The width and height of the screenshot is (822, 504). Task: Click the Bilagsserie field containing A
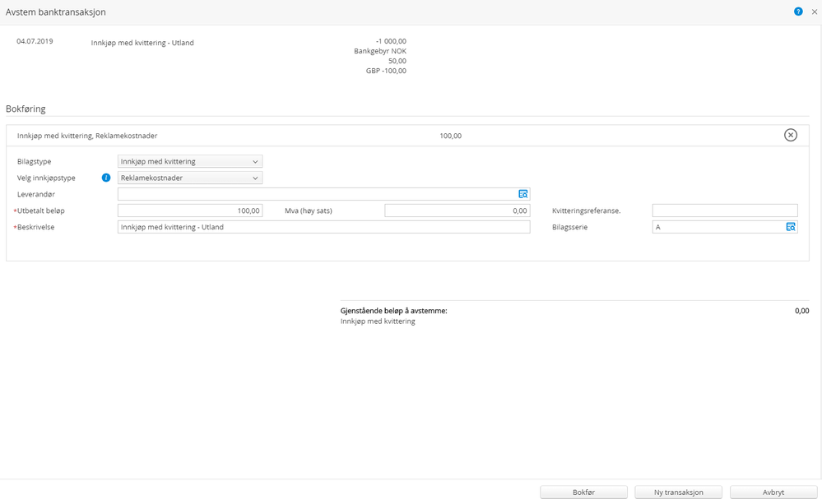click(x=718, y=227)
